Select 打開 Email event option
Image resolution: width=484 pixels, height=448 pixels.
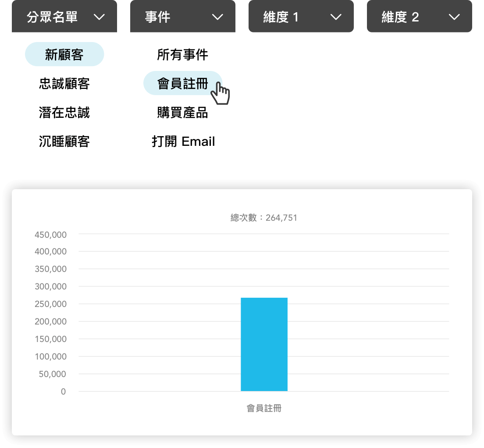click(183, 141)
